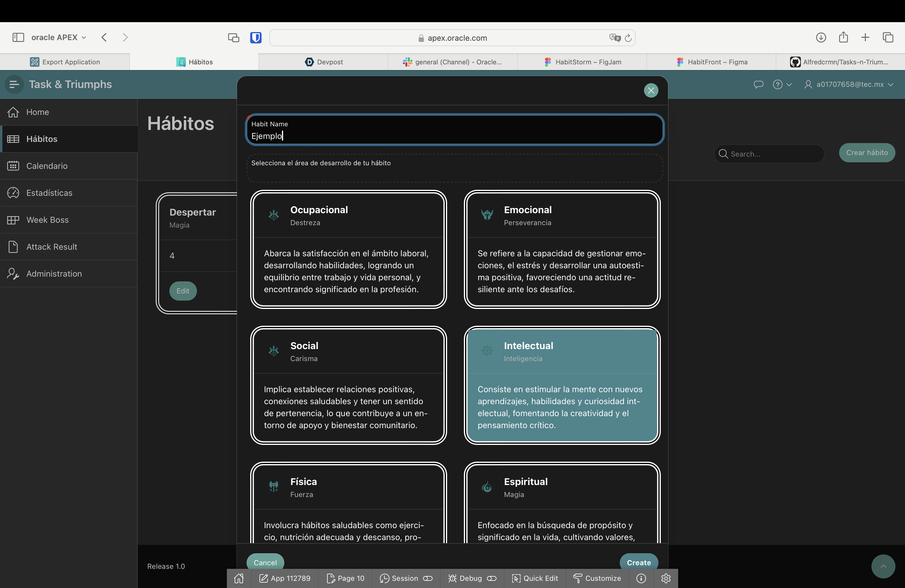Open the a01707658@tec.mx account dropdown
Viewport: 905px width, 588px height.
[849, 84]
